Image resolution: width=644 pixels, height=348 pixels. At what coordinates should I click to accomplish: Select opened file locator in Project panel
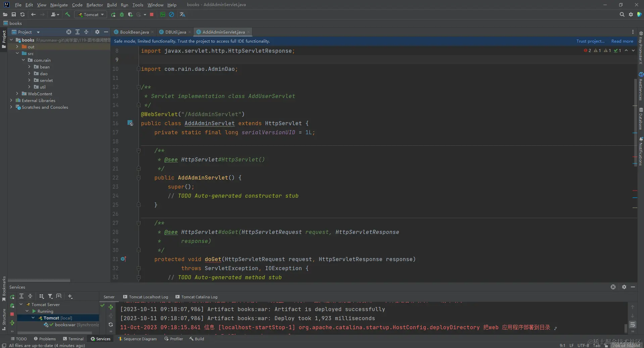(x=69, y=32)
